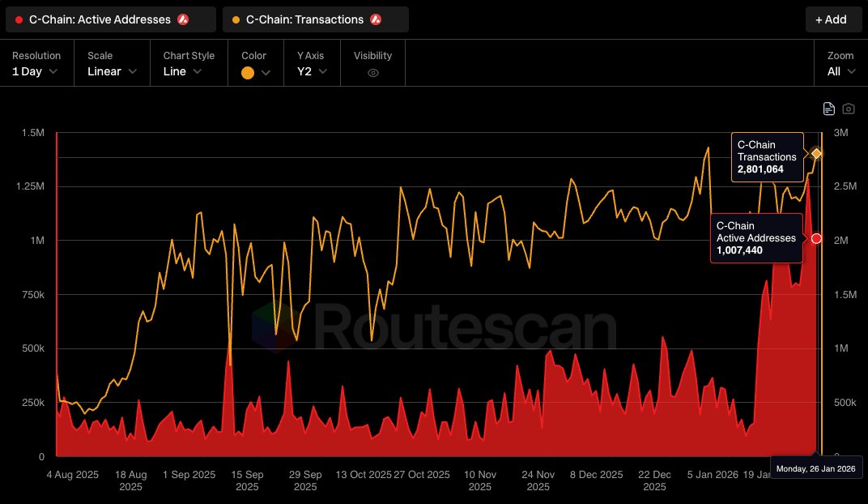Export chart data via the document icon
This screenshot has width=868, height=504.
(x=828, y=108)
